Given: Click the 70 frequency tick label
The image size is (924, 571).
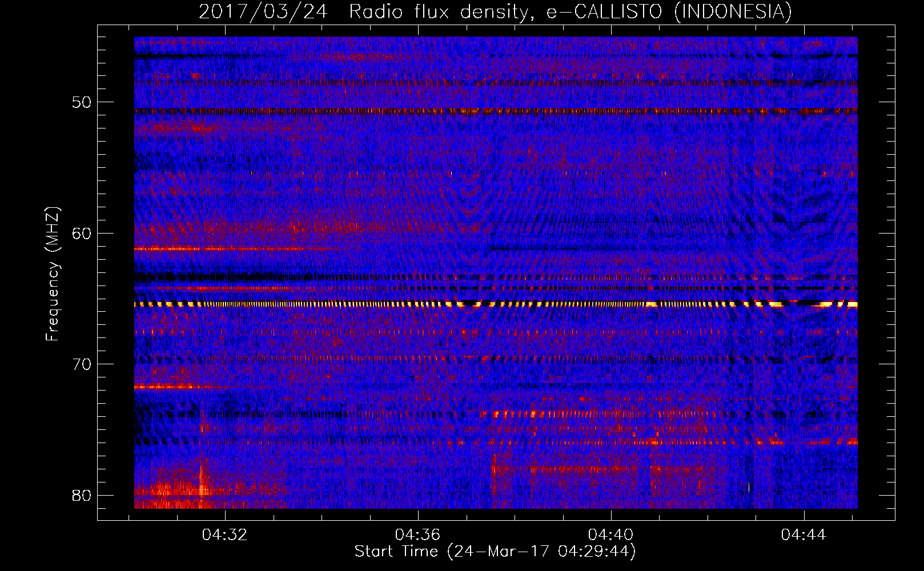Looking at the screenshot, I should 82,364.
